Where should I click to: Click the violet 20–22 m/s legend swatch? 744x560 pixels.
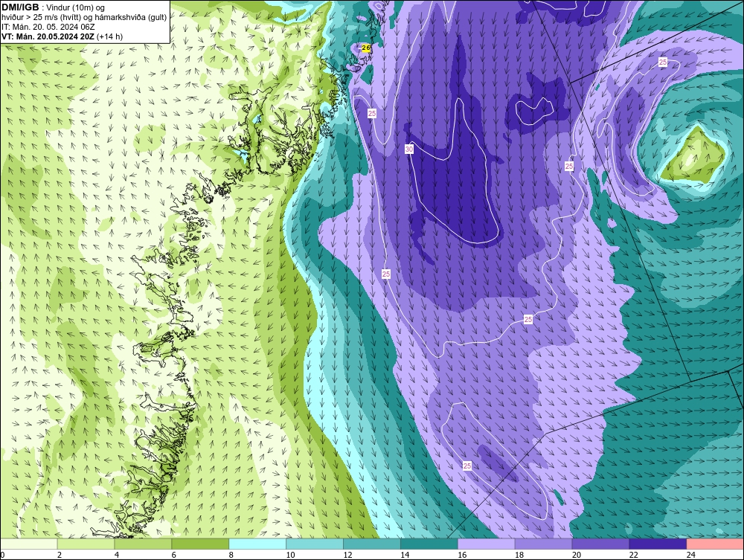600,544
